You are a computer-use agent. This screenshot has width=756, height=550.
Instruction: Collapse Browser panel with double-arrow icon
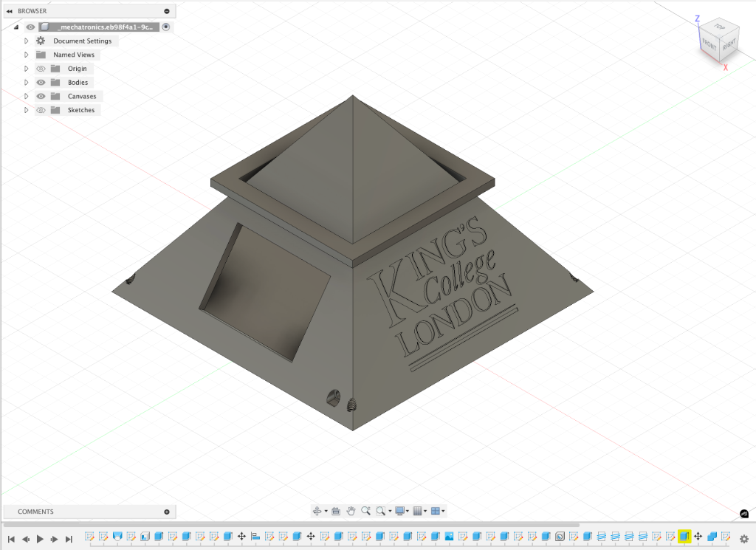coord(9,12)
